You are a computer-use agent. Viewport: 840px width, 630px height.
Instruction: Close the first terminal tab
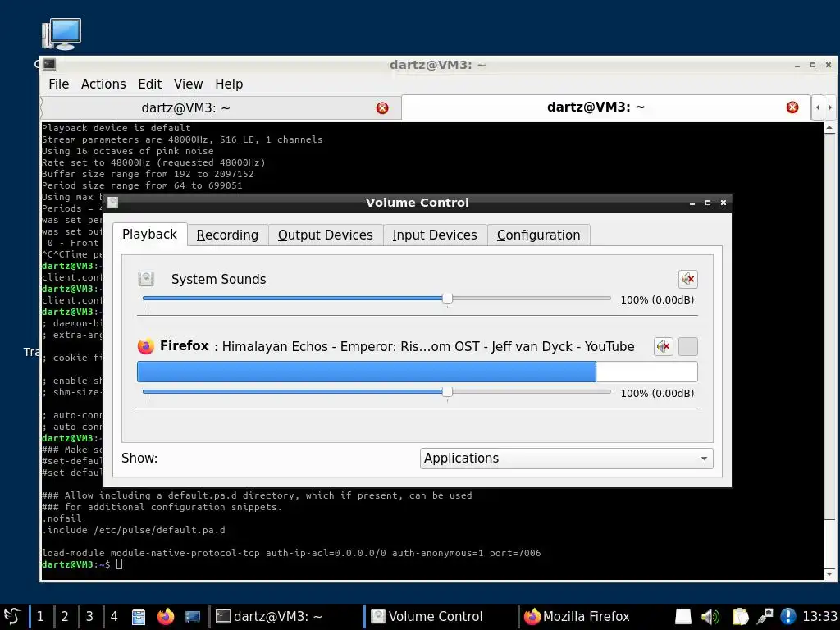pos(382,108)
